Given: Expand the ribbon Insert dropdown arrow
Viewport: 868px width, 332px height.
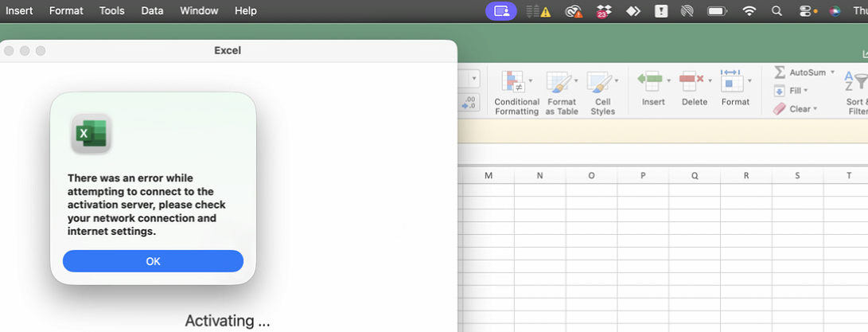Looking at the screenshot, I should (669, 81).
